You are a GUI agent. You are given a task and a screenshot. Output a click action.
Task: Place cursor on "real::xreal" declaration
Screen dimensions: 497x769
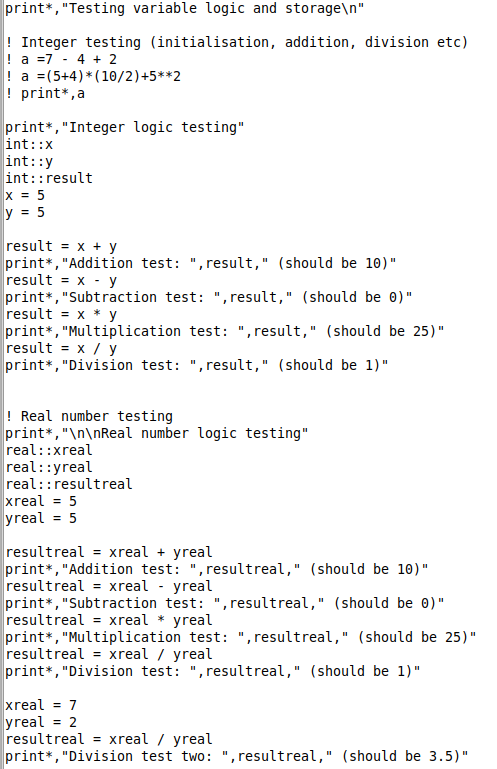point(49,450)
